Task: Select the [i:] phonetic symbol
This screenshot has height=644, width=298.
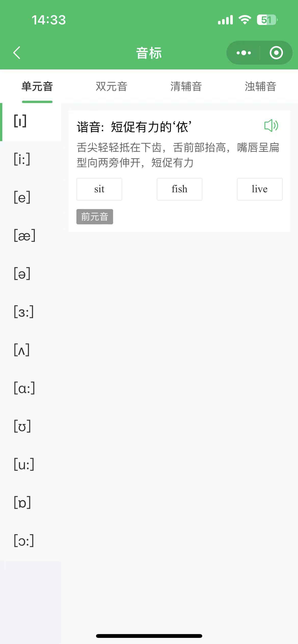Action: click(22, 159)
